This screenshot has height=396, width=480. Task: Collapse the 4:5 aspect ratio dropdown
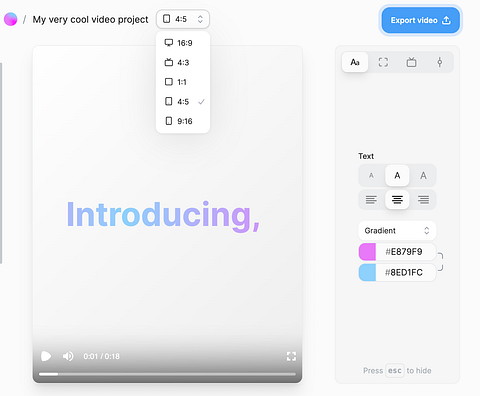183,19
